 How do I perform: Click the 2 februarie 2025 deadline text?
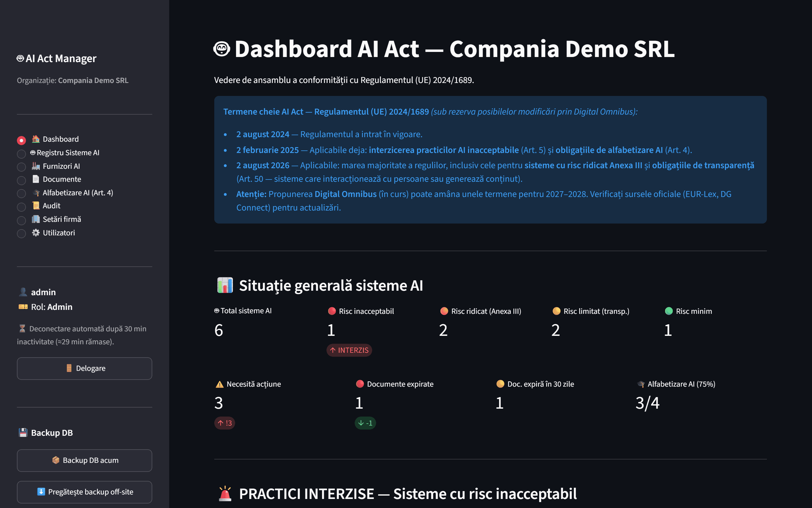267,150
